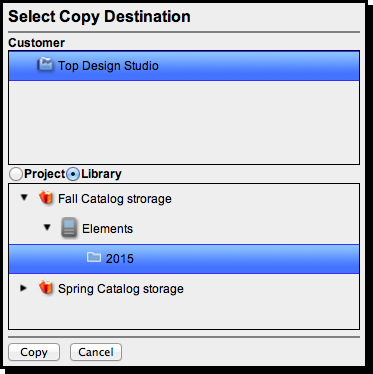Click the gray Elements cabinet icon

point(69,227)
